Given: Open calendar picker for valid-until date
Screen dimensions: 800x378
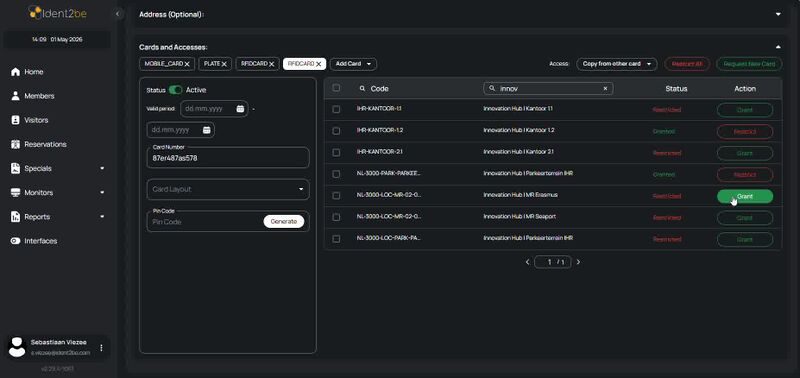Looking at the screenshot, I should 207,130.
